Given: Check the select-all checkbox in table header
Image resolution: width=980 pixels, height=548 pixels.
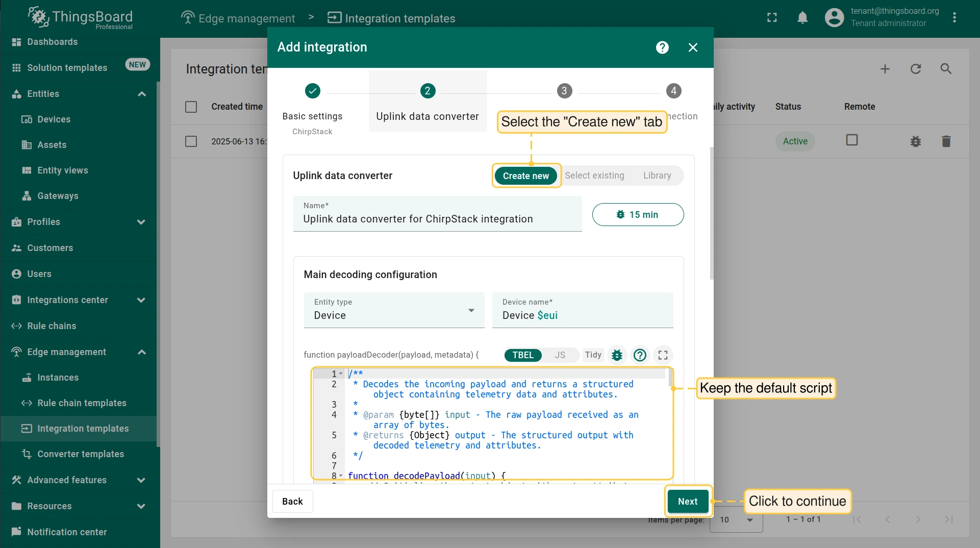Looking at the screenshot, I should tap(191, 107).
